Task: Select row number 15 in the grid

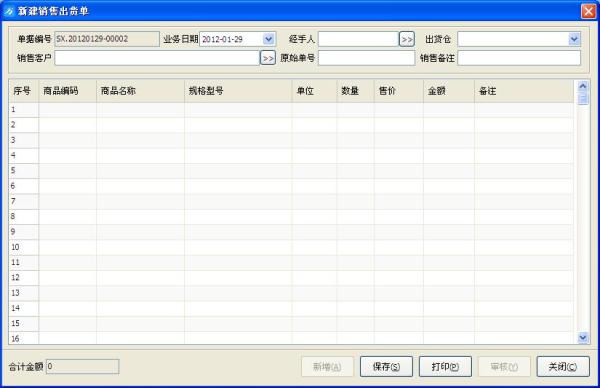Action: click(x=24, y=324)
